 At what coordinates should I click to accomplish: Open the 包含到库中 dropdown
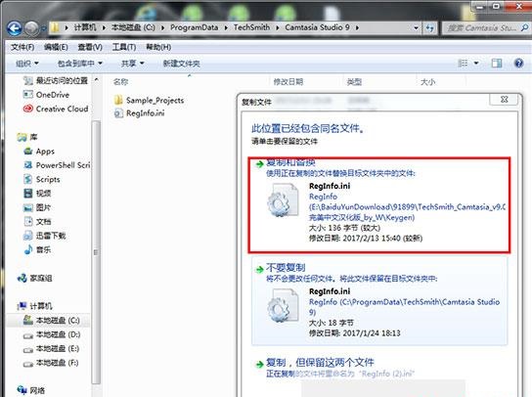pyautogui.click(x=80, y=64)
